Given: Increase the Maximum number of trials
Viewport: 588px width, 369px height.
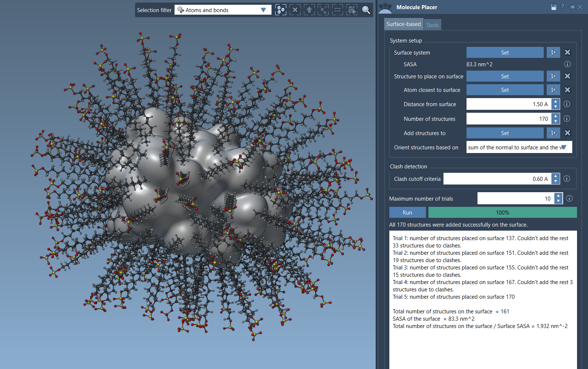Looking at the screenshot, I should point(558,196).
